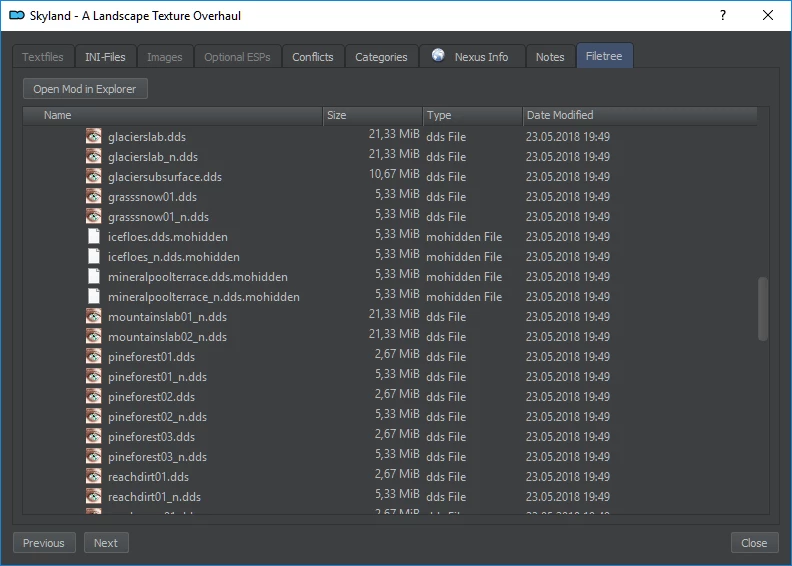This screenshot has width=792, height=566.
Task: Click the mountainslab02_n.dds file icon
Action: pos(93,336)
